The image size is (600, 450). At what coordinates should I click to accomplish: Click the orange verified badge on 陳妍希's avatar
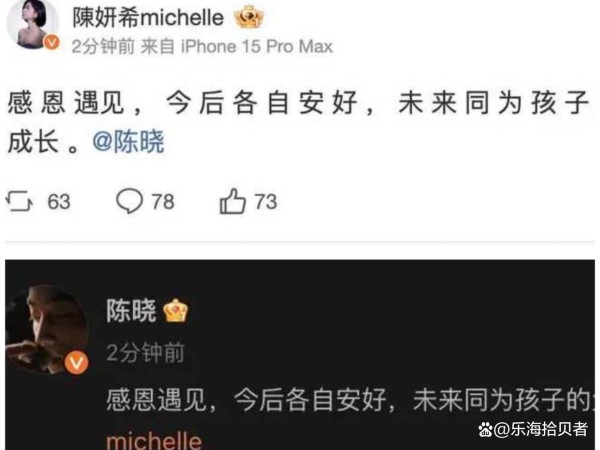pos(52,42)
